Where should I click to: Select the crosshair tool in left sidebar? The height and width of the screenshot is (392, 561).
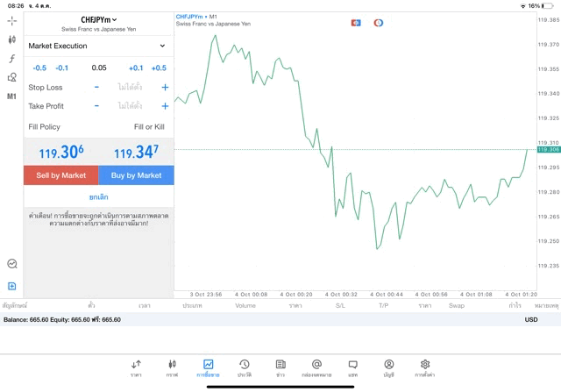[12, 20]
